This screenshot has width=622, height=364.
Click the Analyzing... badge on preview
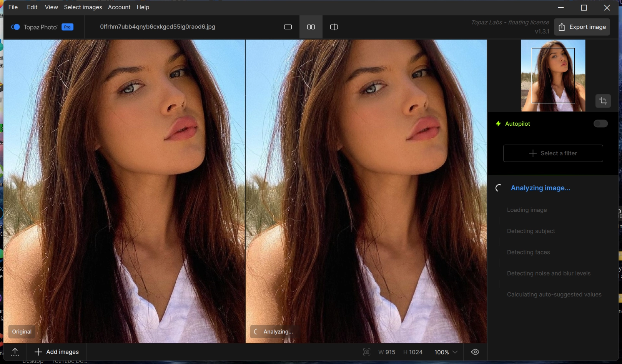pyautogui.click(x=274, y=332)
